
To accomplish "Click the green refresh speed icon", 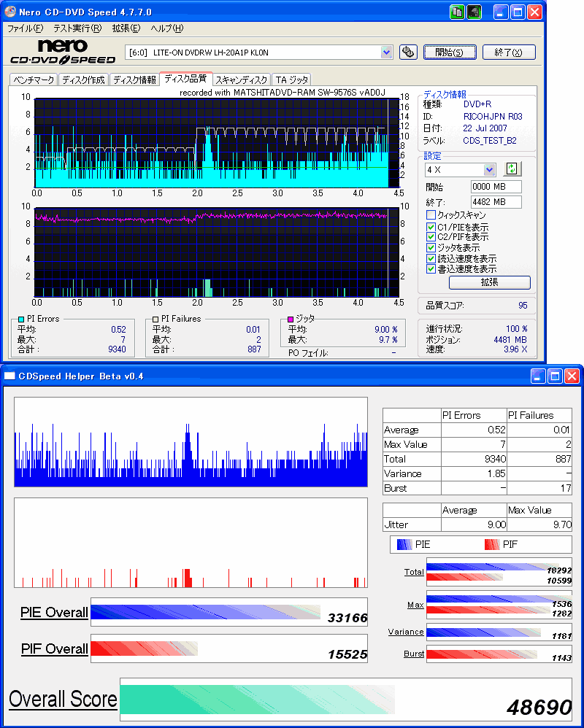I will [x=512, y=169].
